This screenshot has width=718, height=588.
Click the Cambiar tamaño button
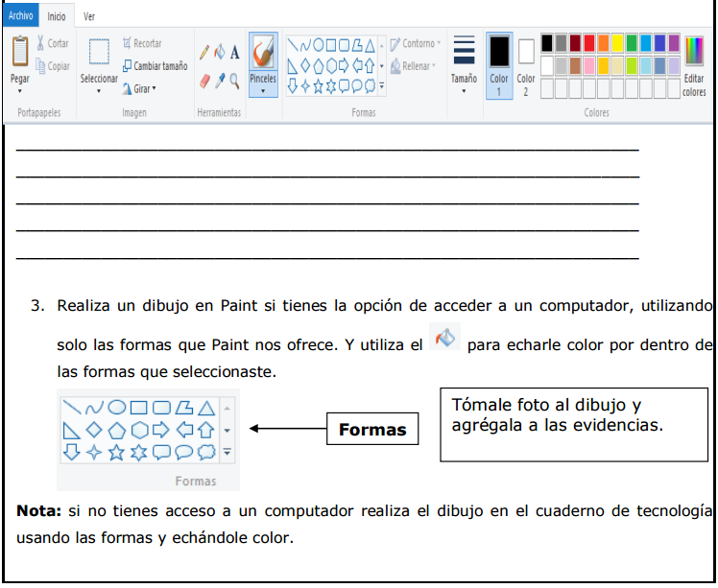[155, 66]
